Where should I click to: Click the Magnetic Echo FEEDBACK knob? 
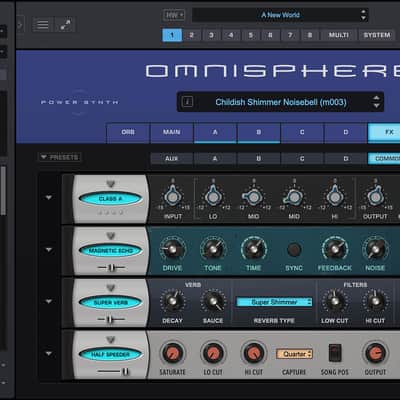[335, 249]
